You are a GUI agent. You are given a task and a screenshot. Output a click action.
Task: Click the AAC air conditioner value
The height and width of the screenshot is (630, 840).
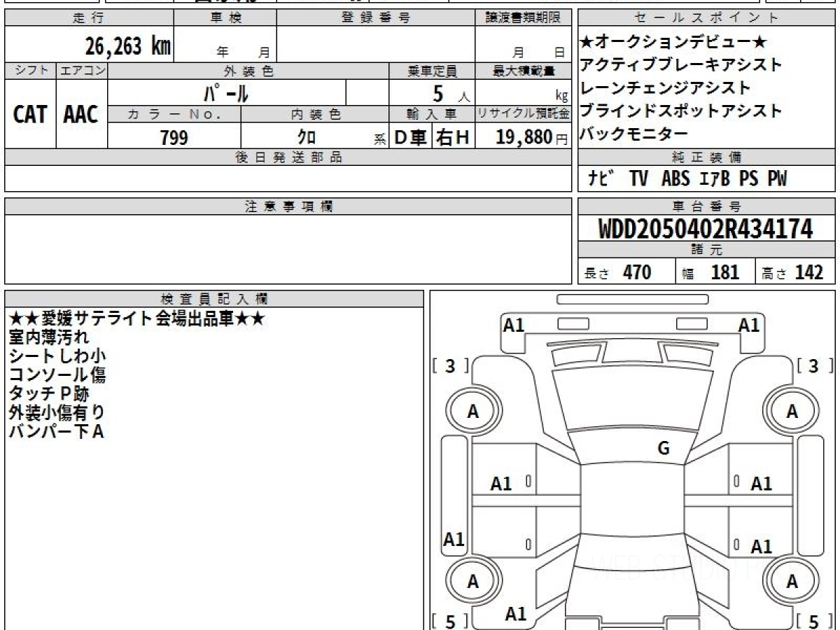tap(82, 114)
